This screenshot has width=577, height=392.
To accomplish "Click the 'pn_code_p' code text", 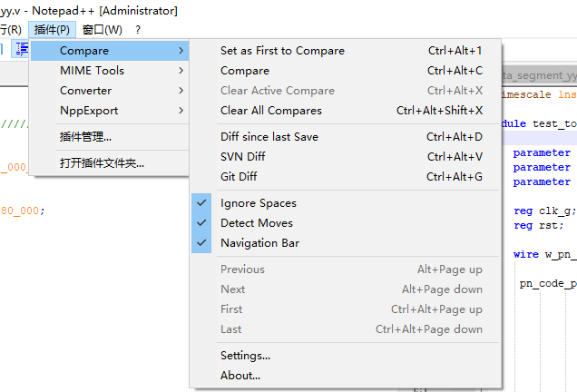I will click(x=548, y=283).
